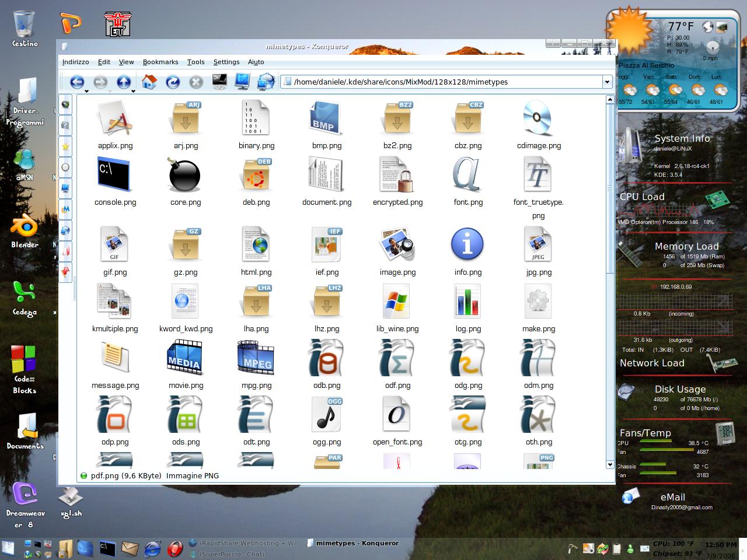Screen dimensions: 747x560
Task: Select the deb.png package file
Action: tap(256, 182)
